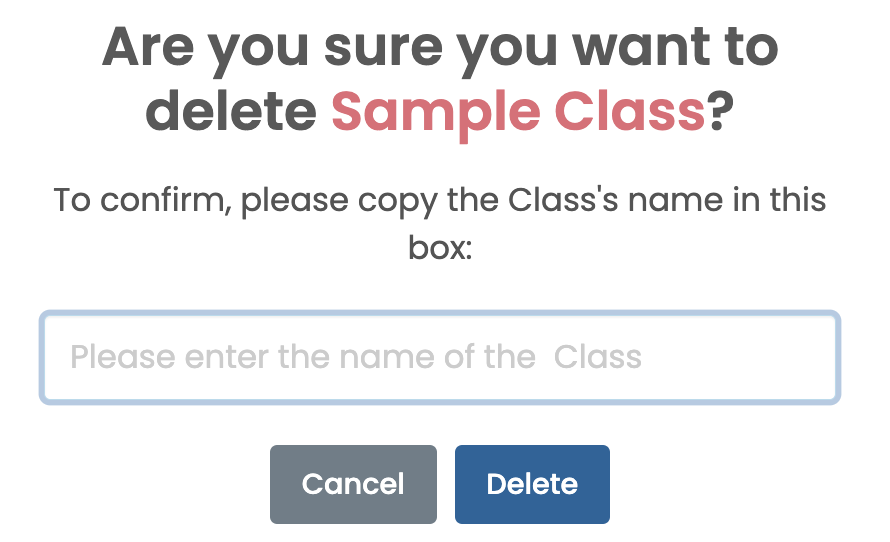Click the red "Sample Class" text
Screen dimensions: 890x542
[x=518, y=110]
